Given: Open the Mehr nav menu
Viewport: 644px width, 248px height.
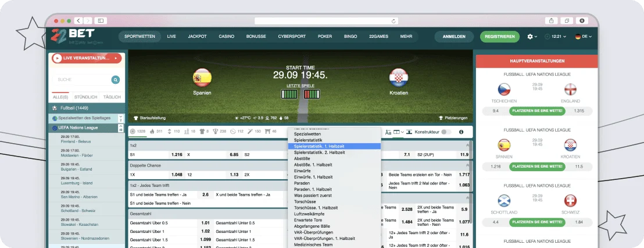Looking at the screenshot, I should coord(406,37).
